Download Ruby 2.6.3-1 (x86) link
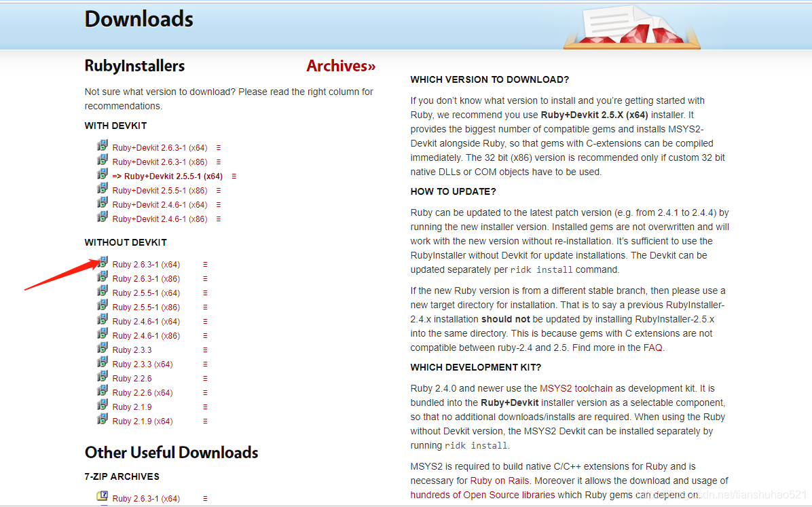 [146, 279]
